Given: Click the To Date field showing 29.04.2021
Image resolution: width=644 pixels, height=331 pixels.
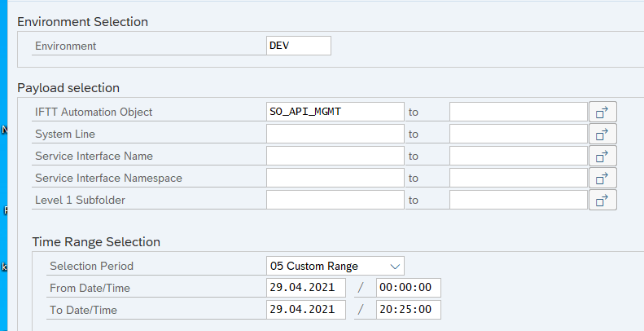Looking at the screenshot, I should click(305, 310).
